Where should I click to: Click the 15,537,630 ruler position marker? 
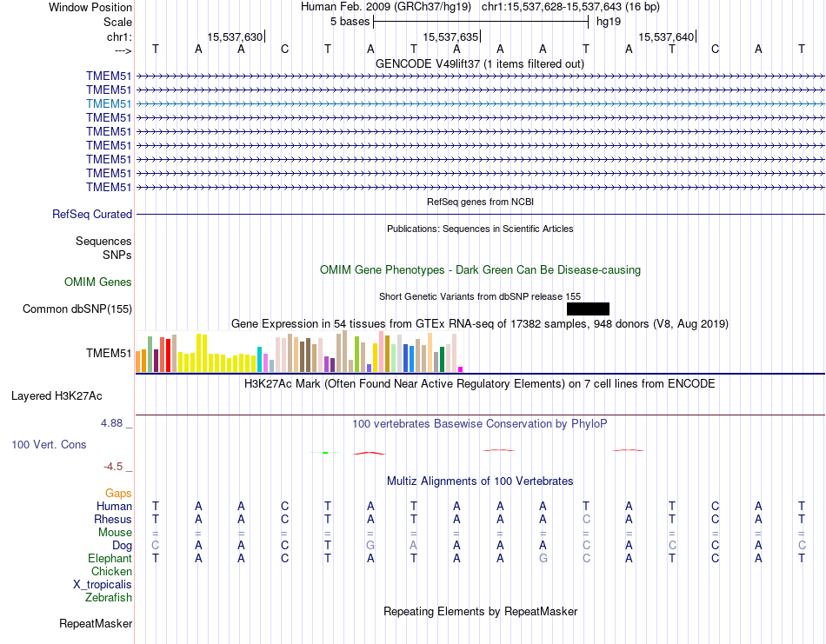pos(235,37)
